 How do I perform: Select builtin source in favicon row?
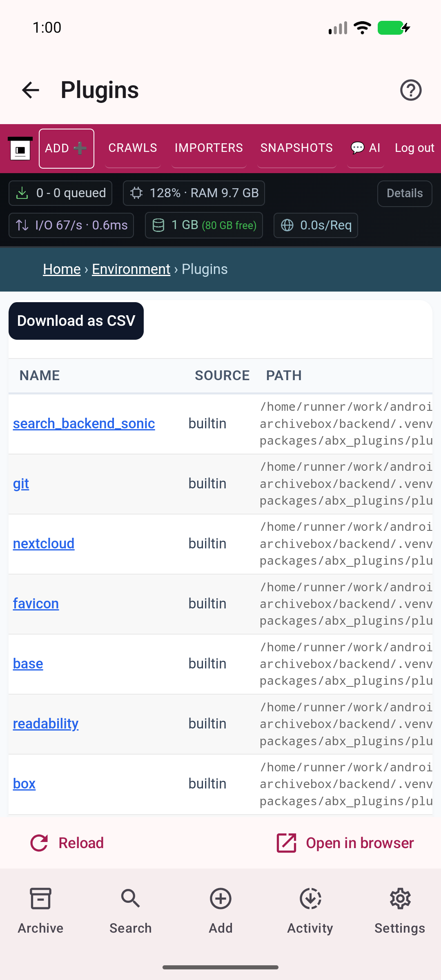click(x=207, y=604)
